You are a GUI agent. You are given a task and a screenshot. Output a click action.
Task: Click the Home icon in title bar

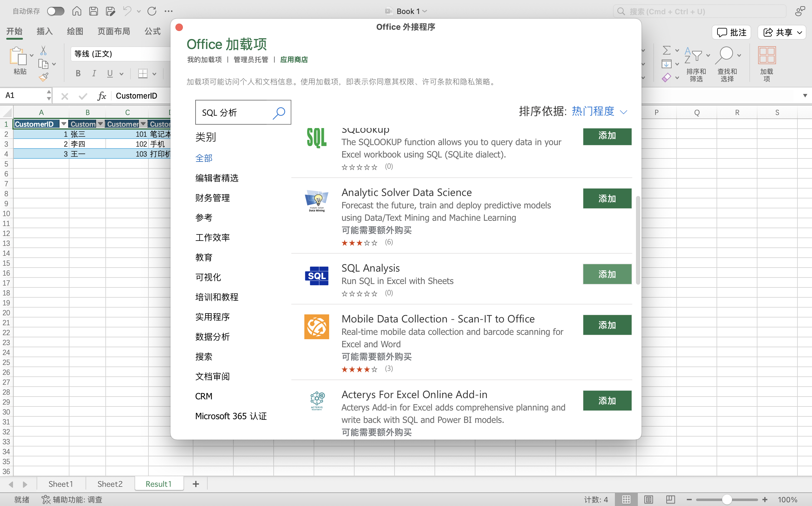tap(77, 11)
